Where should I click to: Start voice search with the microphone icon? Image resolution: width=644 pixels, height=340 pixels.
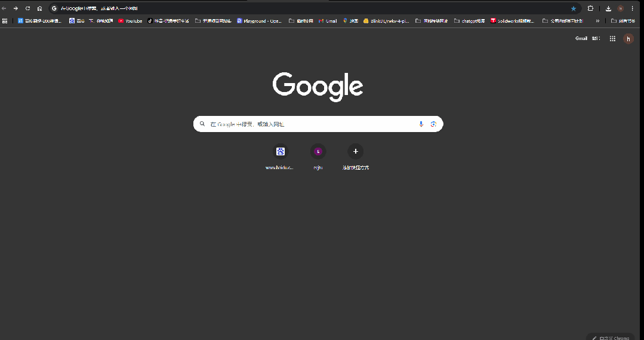point(421,124)
